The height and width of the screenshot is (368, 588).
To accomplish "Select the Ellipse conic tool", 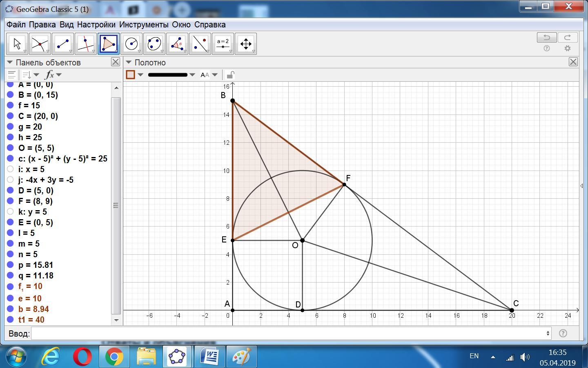I will point(154,44).
